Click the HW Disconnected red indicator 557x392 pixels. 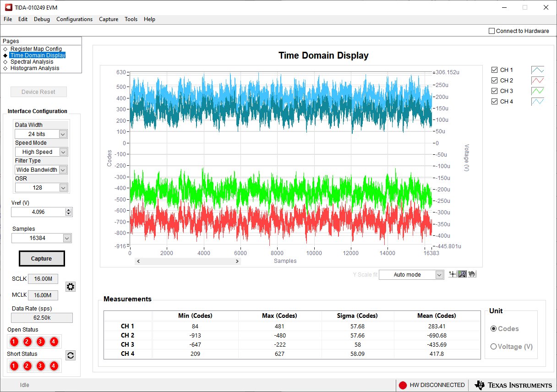(x=403, y=385)
